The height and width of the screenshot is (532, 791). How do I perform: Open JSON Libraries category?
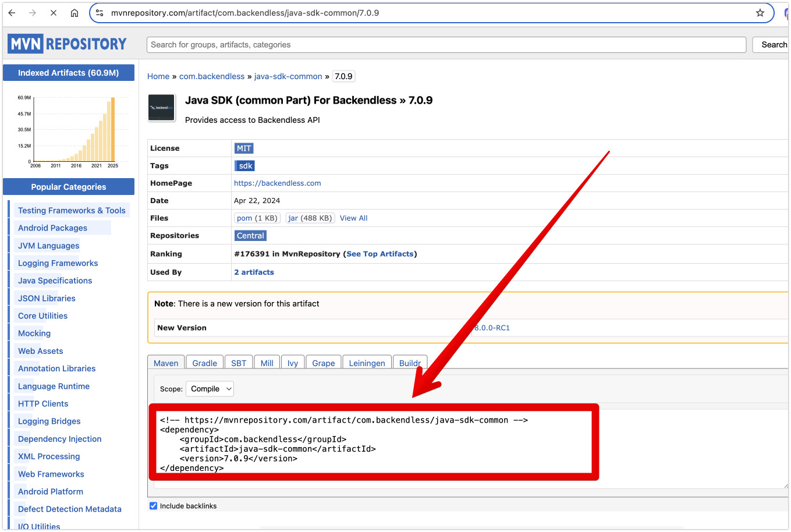coord(47,298)
